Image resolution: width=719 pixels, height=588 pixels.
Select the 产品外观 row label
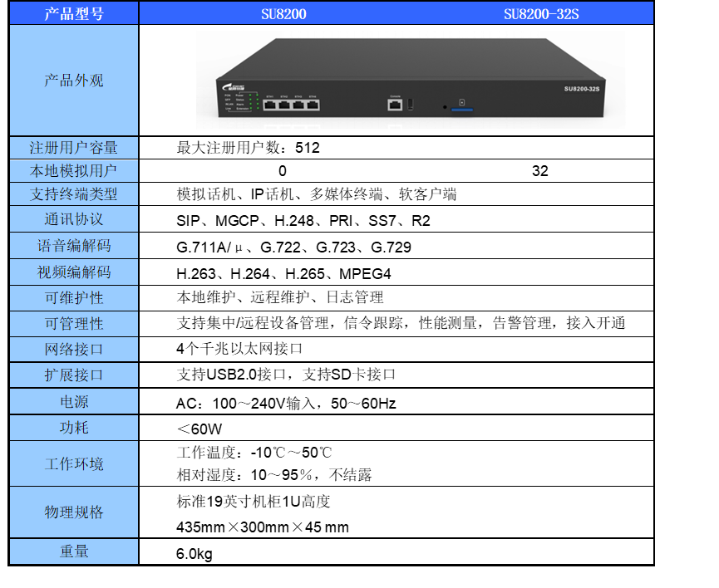pos(74,81)
